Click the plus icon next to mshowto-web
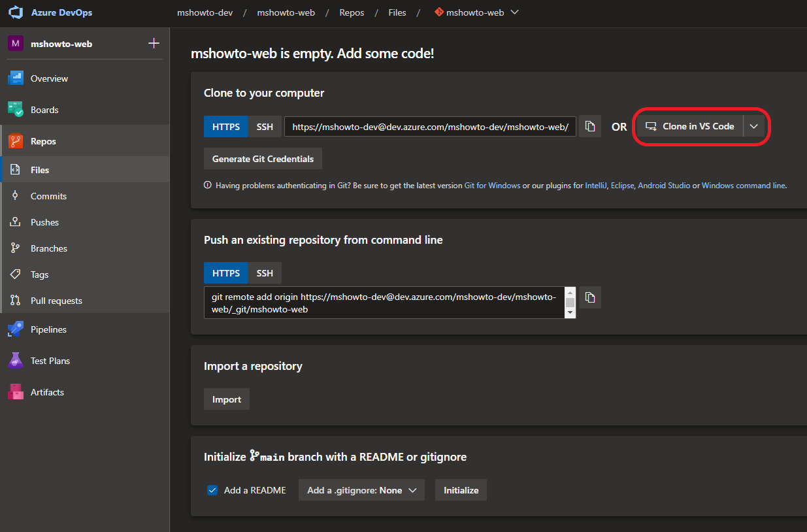The image size is (807, 532). (x=154, y=44)
